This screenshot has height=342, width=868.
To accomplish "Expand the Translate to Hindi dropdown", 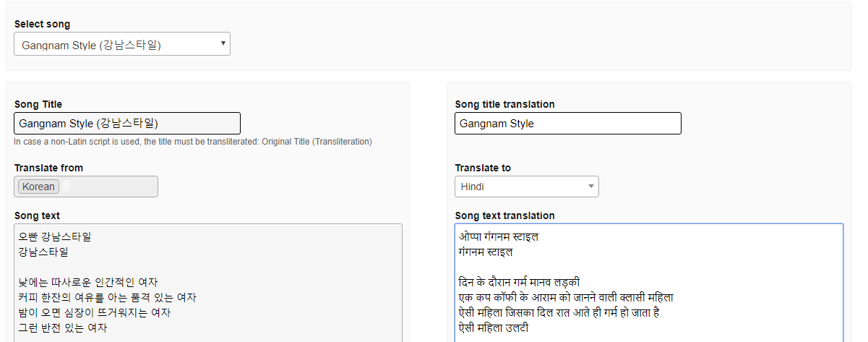I will pos(526,187).
